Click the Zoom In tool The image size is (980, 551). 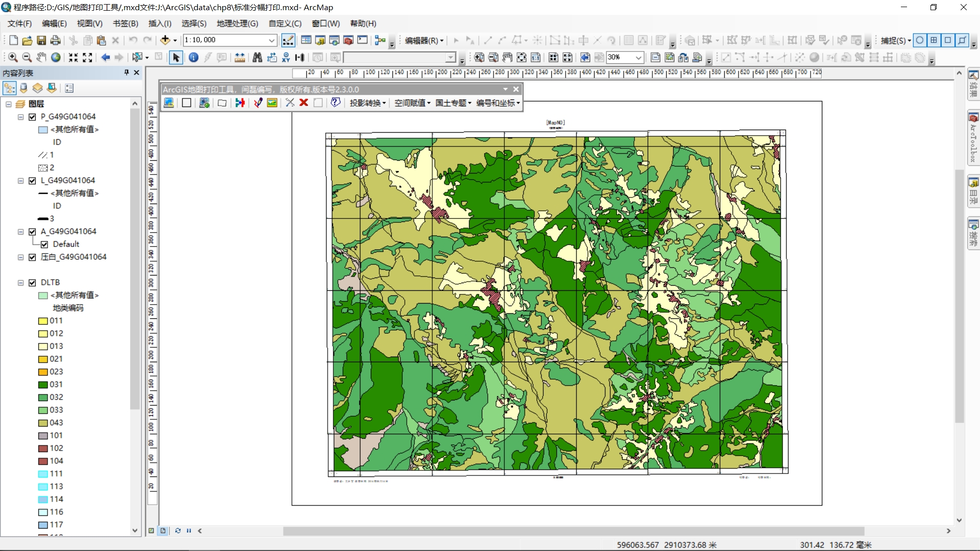13,58
